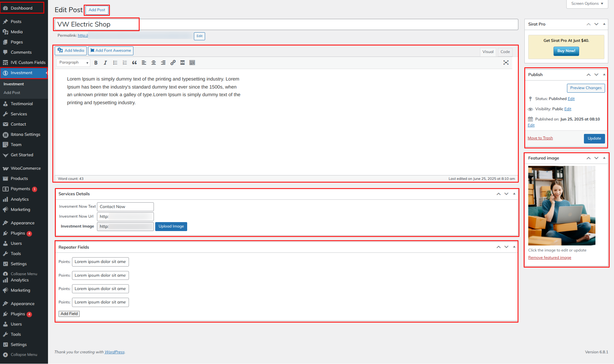Toggle the Repeater Fields panel triangle

514,247
